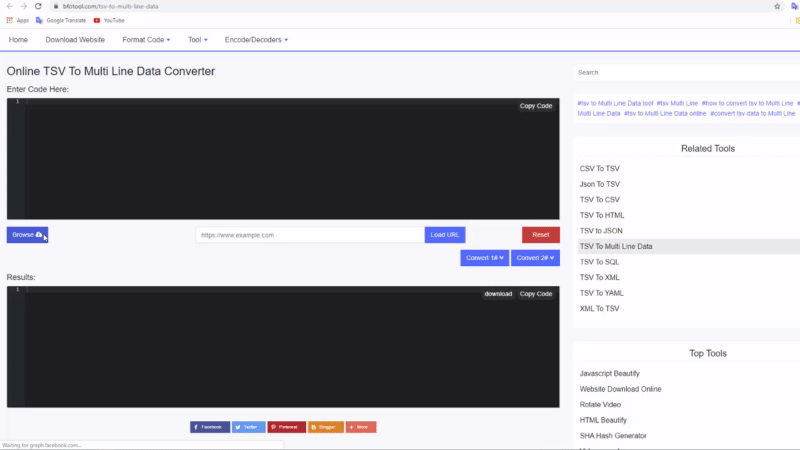Share page via Blogger button

point(325,427)
